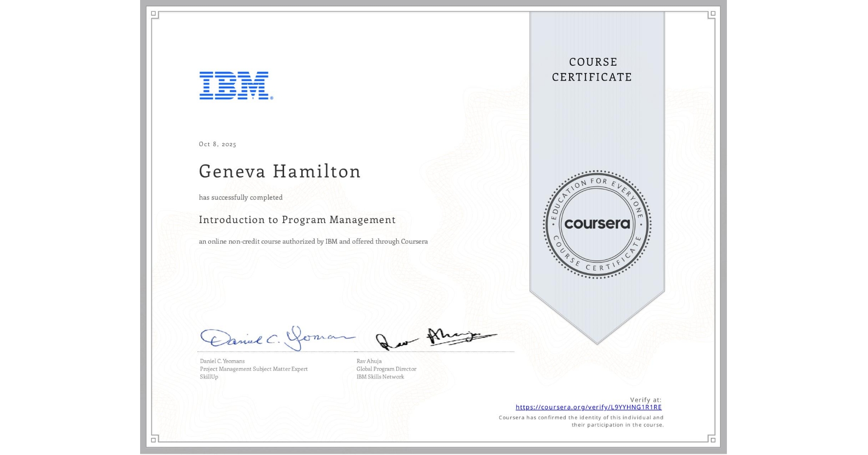Click the IBM Skills Network label

[380, 377]
